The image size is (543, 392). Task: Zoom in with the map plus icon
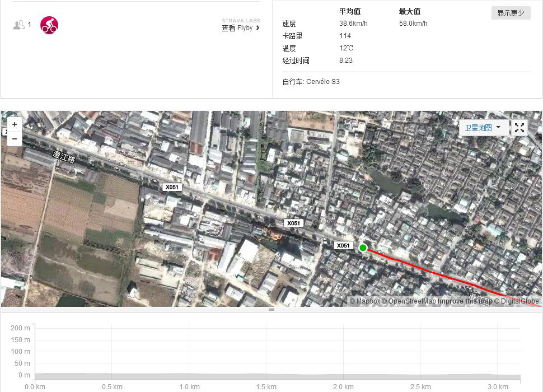(15, 124)
